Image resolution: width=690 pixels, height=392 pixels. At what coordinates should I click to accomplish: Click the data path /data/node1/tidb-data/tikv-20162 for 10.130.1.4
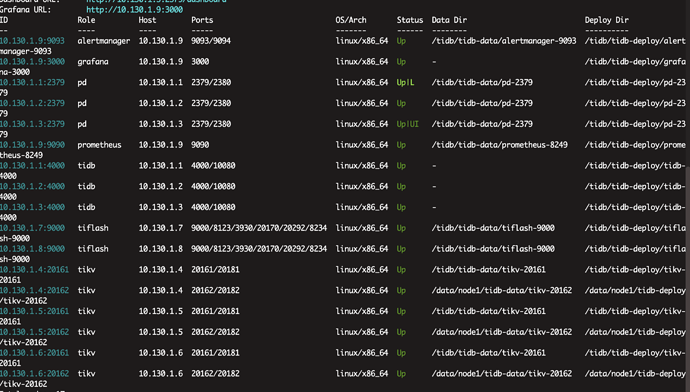[502, 290]
